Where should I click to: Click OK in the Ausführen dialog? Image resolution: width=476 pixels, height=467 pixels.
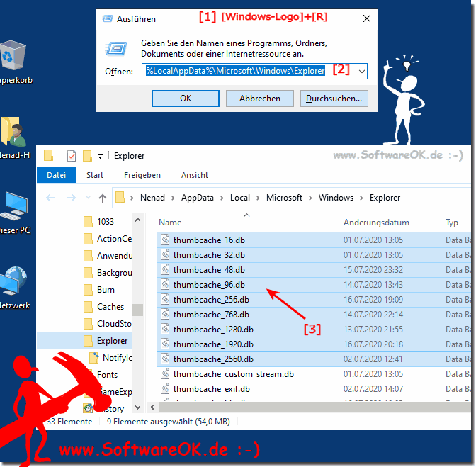[186, 99]
